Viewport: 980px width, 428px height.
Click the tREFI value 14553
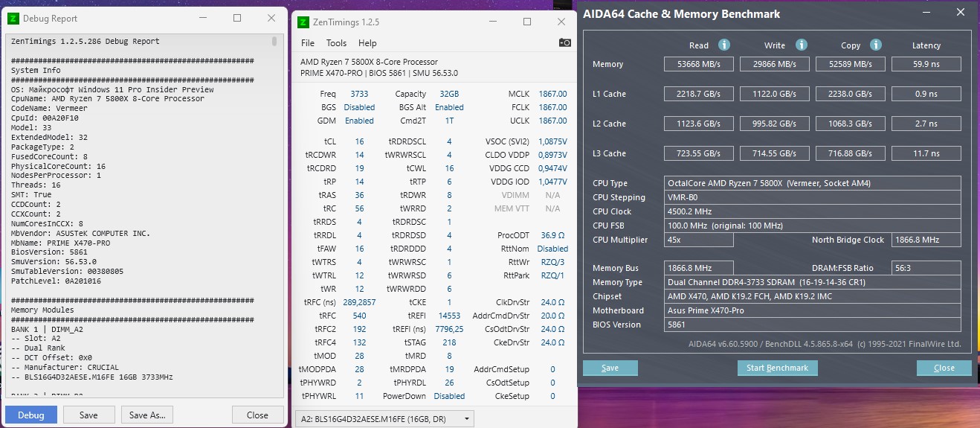[x=449, y=316]
